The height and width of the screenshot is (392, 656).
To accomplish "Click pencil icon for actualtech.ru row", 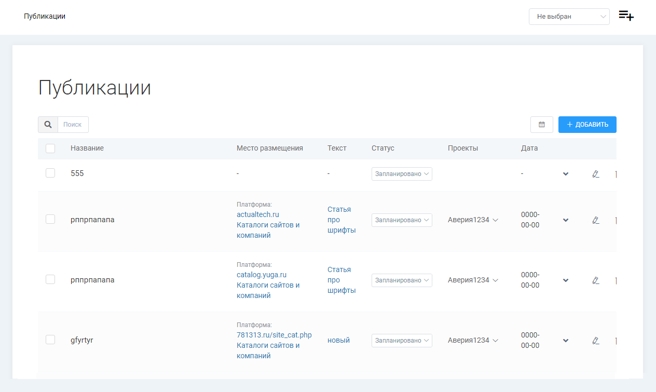I will coord(595,220).
